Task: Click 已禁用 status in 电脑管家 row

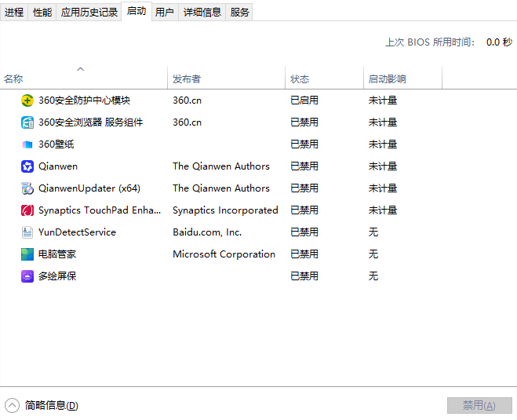Action: 304,254
